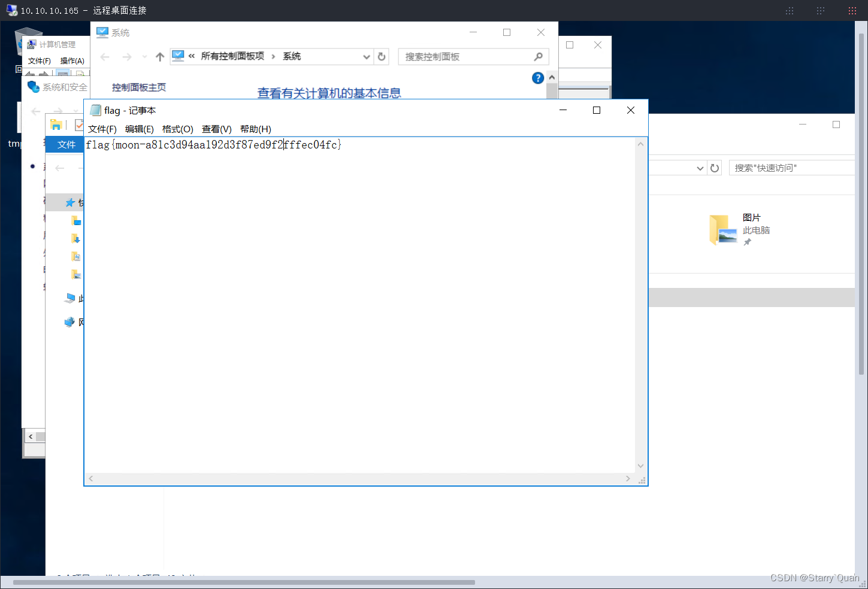Open the 查看(V) menu in Notepad
This screenshot has width=868, height=589.
coord(216,129)
